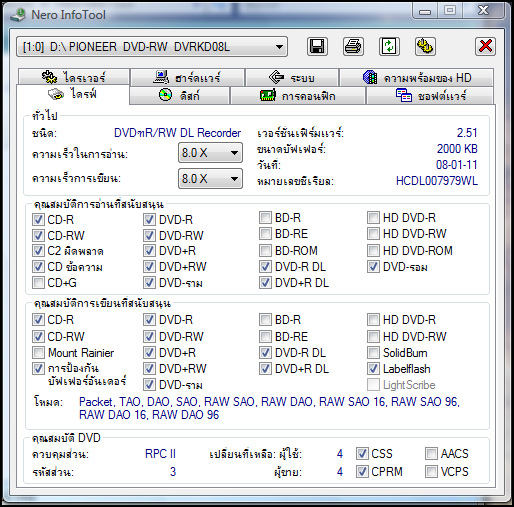Select the ไดรฟ์ tab
This screenshot has height=507, width=514.
73,94
